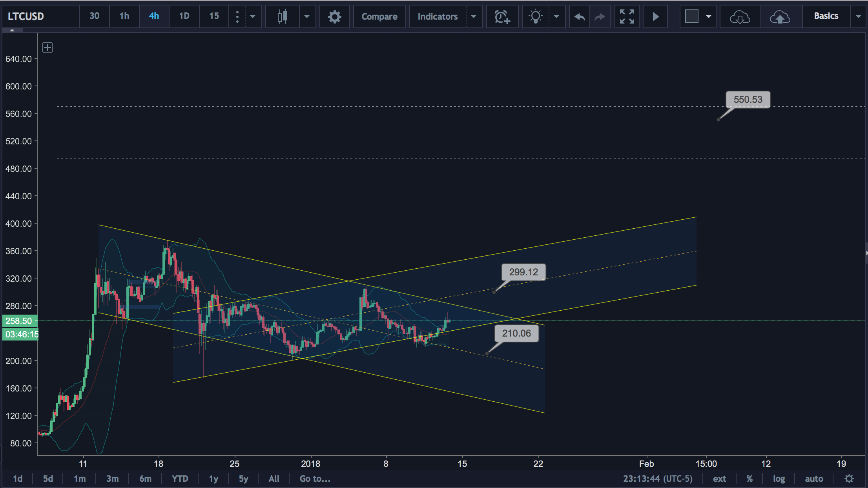Select the YTD date range

pos(180,479)
